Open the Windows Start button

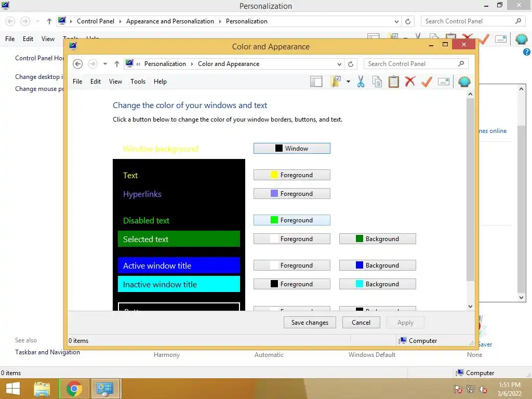point(13,389)
